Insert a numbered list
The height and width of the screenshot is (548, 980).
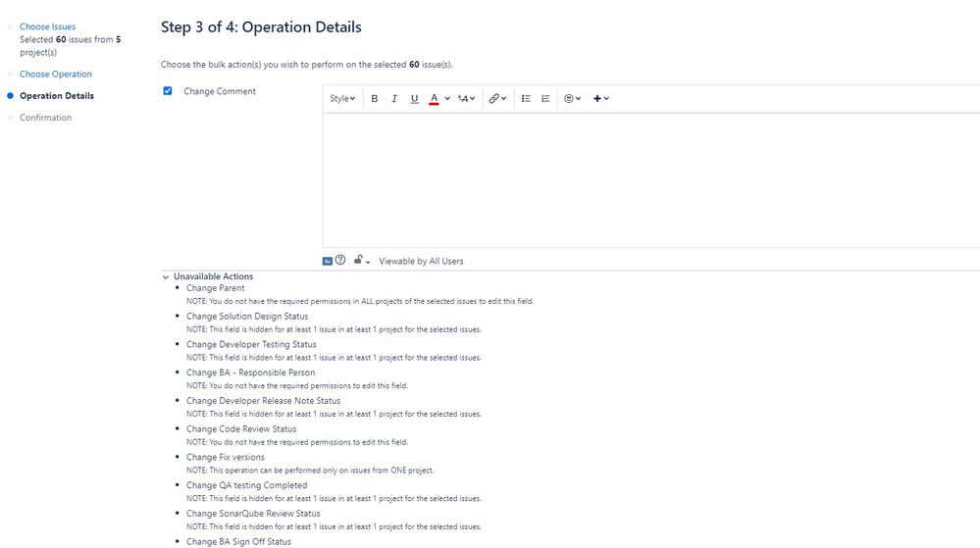click(545, 99)
